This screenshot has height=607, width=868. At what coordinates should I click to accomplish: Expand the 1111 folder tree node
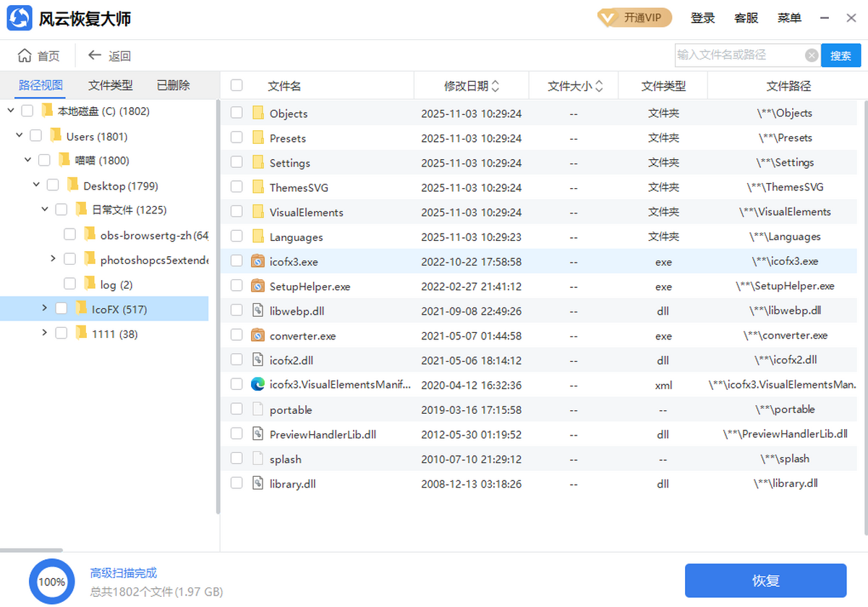pyautogui.click(x=45, y=333)
